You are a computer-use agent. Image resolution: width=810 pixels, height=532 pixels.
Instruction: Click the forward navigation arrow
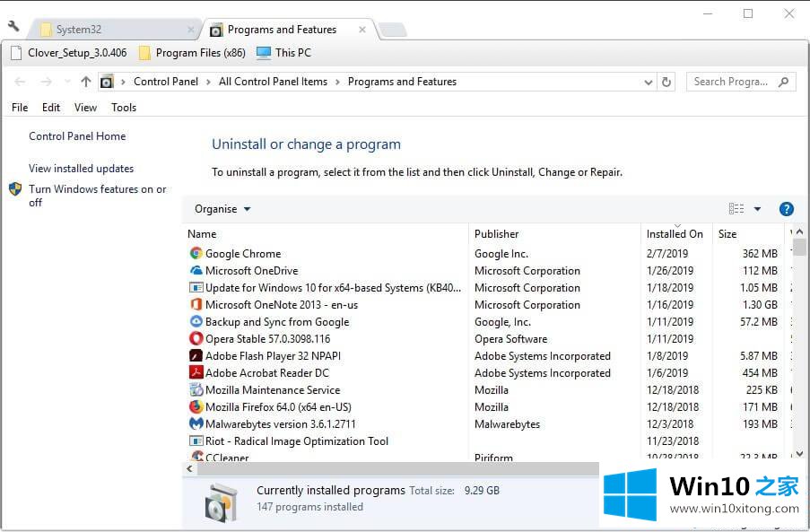[47, 82]
